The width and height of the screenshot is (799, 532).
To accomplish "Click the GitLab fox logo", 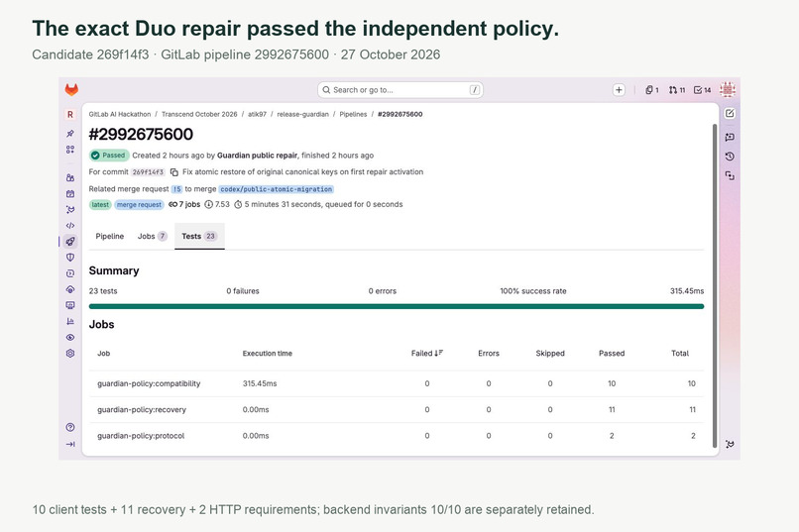I will click(x=71, y=89).
